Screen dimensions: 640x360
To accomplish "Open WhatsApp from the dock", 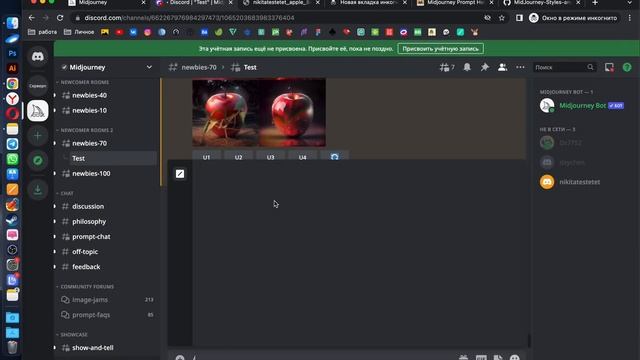I will 12,159.
